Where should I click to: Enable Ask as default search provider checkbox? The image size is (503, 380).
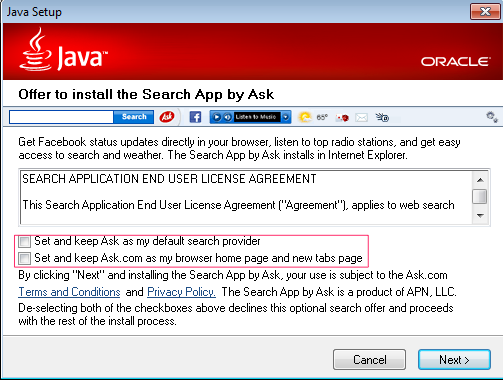(24, 241)
